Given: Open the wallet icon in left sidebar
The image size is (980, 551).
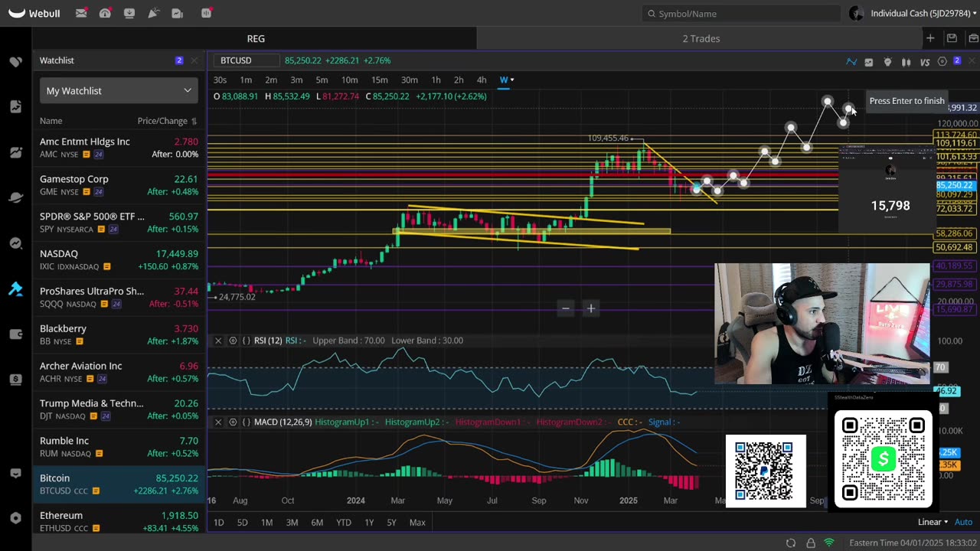Looking at the screenshot, I should tap(15, 334).
